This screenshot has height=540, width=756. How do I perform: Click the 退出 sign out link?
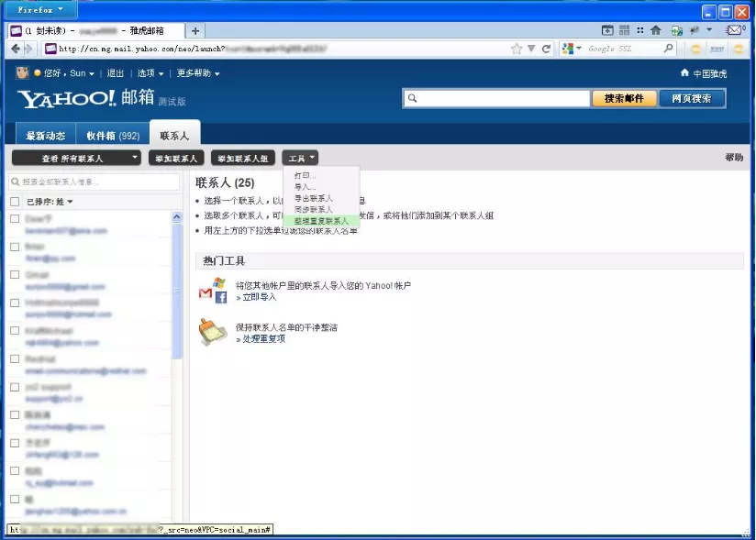tap(116, 73)
